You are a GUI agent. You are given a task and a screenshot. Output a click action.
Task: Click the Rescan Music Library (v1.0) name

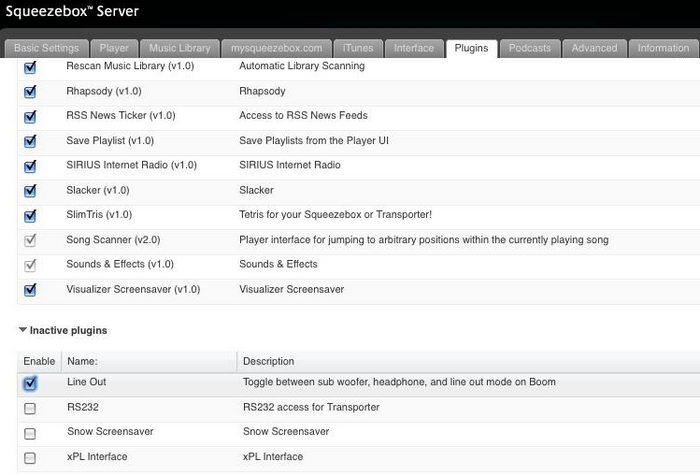click(x=130, y=66)
